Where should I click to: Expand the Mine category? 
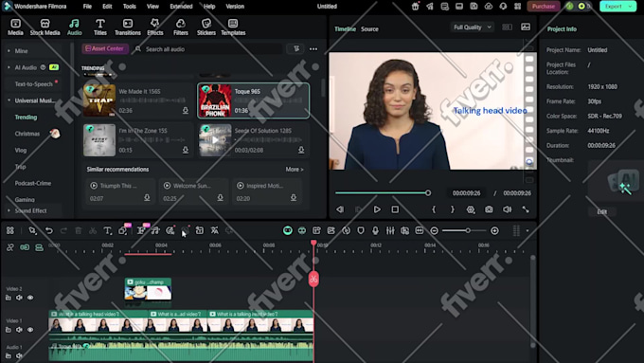[x=9, y=51]
